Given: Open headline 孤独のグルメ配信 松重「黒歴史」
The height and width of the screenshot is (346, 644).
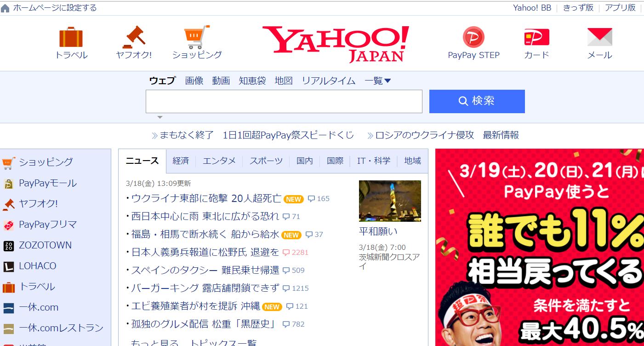Looking at the screenshot, I should [x=203, y=324].
